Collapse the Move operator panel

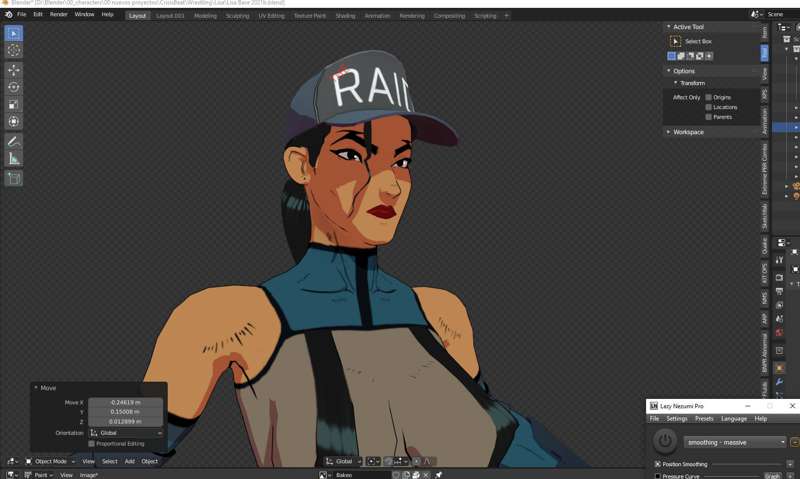point(36,388)
